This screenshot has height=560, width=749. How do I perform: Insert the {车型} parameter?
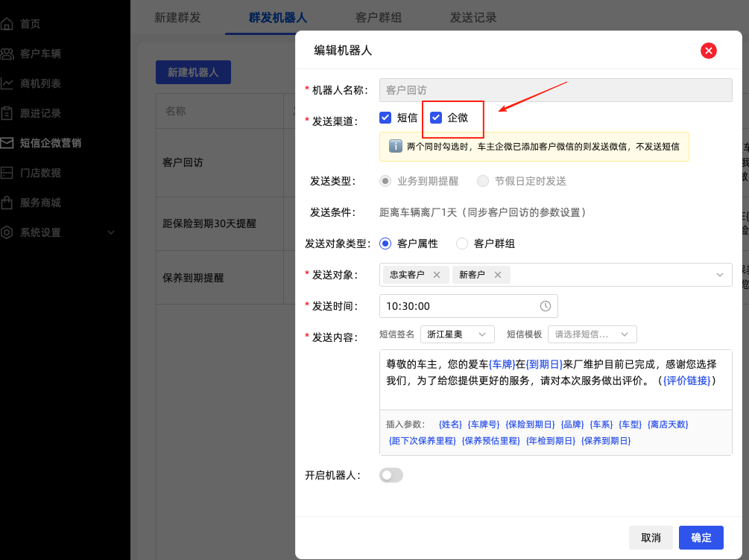pos(630,424)
